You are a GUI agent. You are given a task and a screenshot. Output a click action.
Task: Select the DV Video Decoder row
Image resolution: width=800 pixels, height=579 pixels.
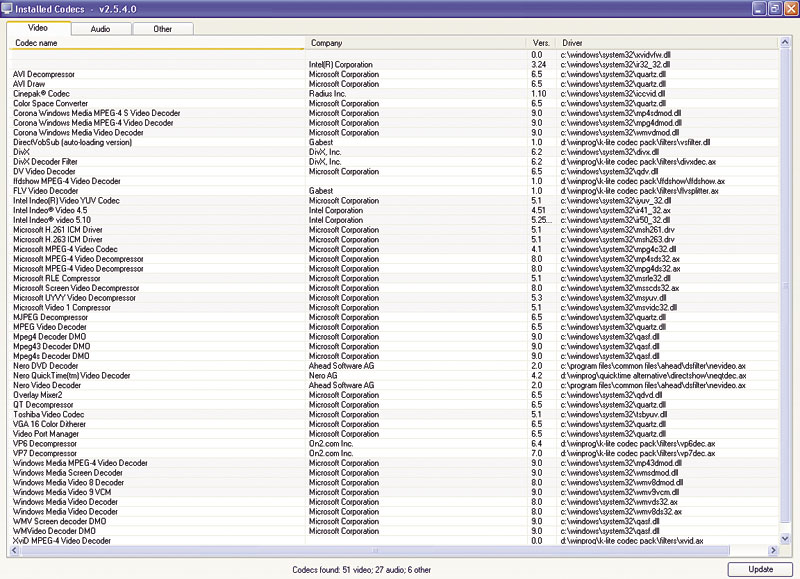(x=394, y=171)
